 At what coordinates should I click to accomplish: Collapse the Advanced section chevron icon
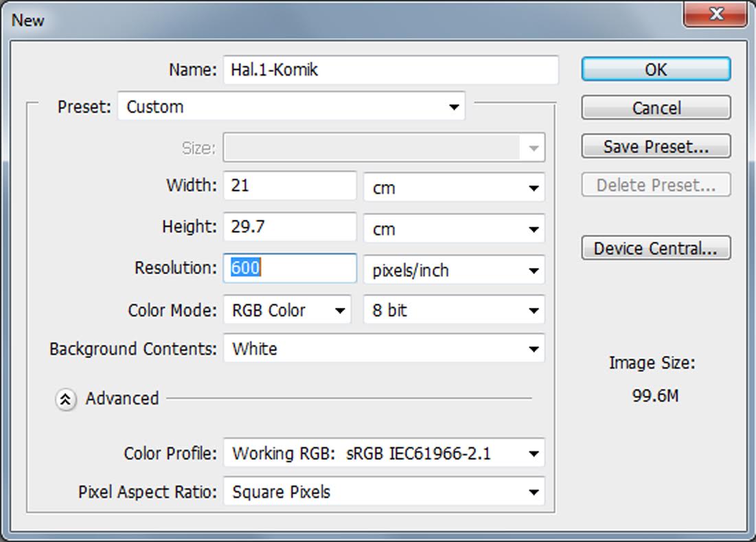click(65, 399)
